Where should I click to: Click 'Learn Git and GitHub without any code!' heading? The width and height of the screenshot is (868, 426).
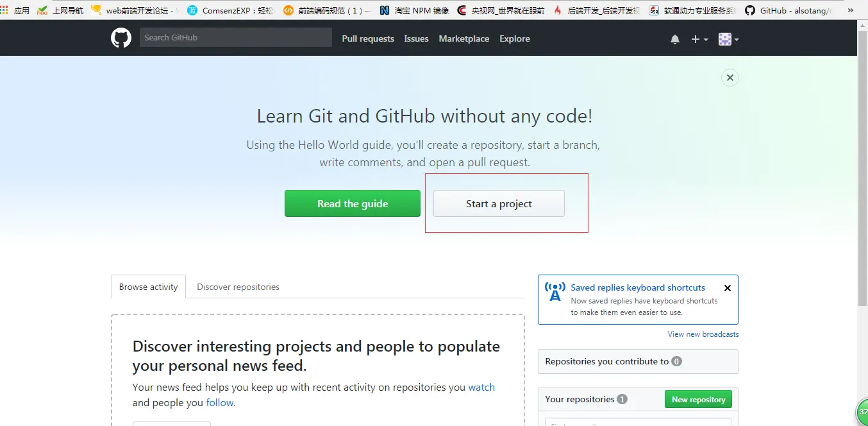click(424, 116)
